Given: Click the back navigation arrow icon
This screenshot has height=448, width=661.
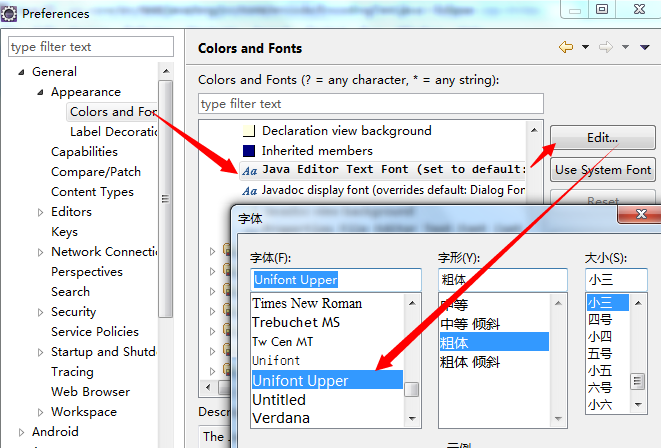Looking at the screenshot, I should 566,47.
